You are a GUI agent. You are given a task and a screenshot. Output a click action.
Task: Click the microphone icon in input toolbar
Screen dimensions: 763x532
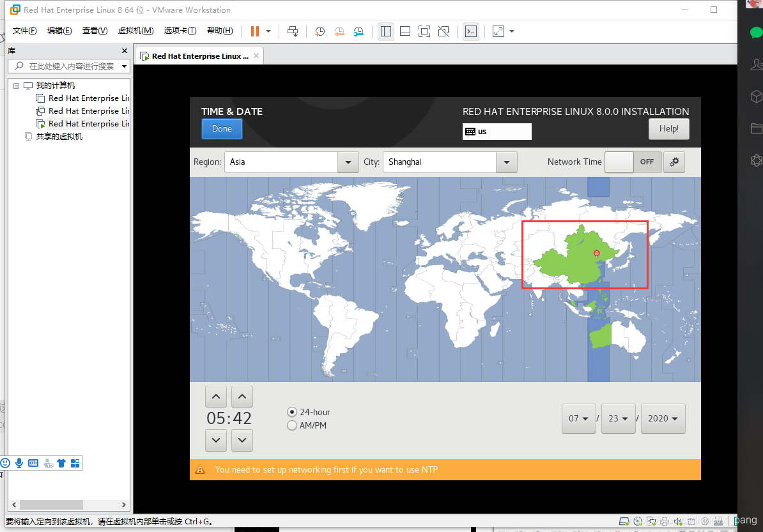[x=19, y=463]
